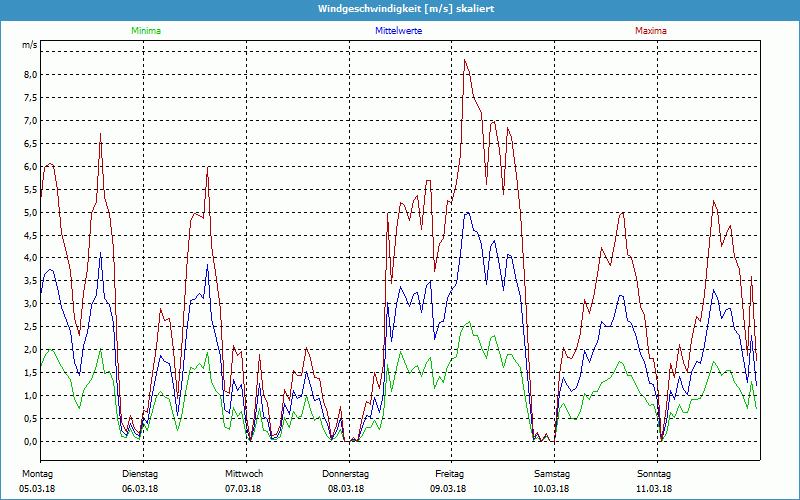The width and height of the screenshot is (800, 500).
Task: Click the 'Montag' day label
Action: (x=37, y=474)
